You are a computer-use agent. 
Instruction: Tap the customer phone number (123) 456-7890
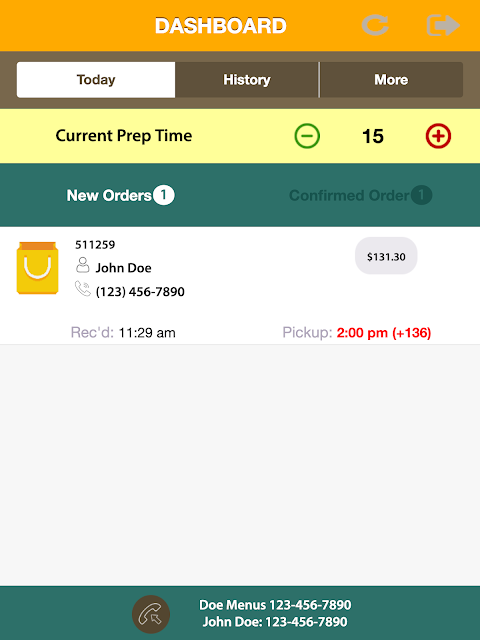(140, 291)
